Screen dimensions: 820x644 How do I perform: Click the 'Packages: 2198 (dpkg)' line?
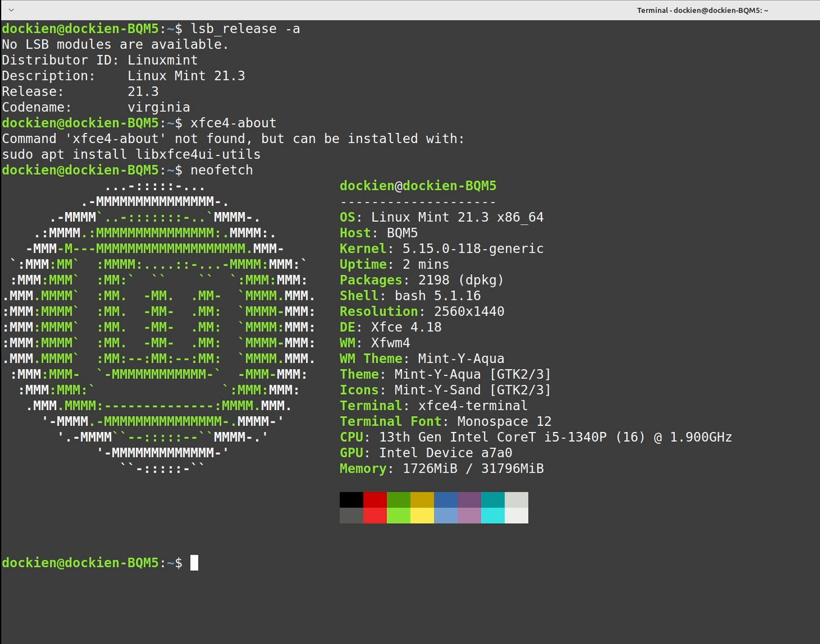pyautogui.click(x=422, y=280)
